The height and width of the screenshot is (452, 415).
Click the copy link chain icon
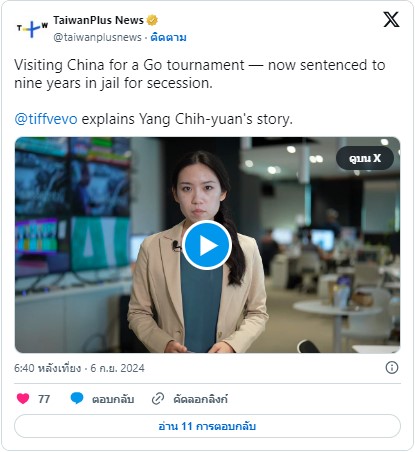coord(158,399)
